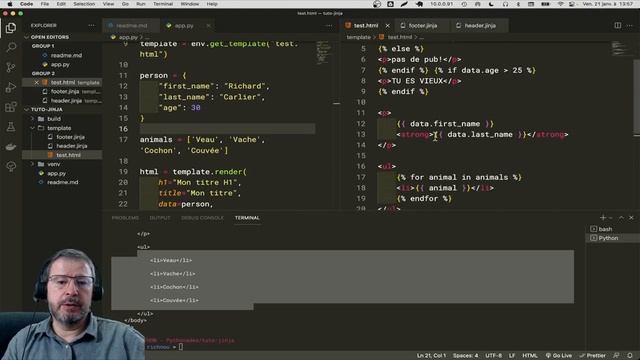The height and width of the screenshot is (360, 640).
Task: Click the right editor vertical scrollbar
Action: click(x=636, y=98)
